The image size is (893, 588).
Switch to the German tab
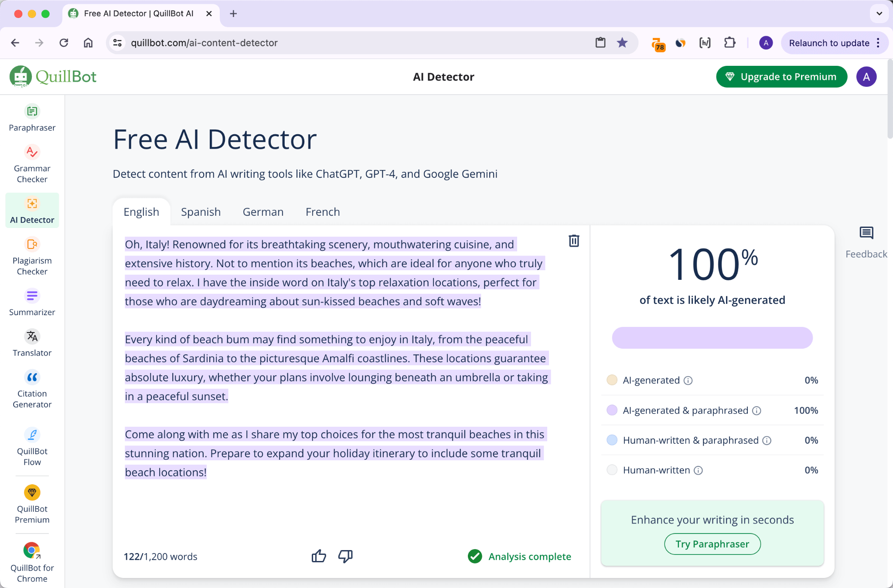point(263,212)
